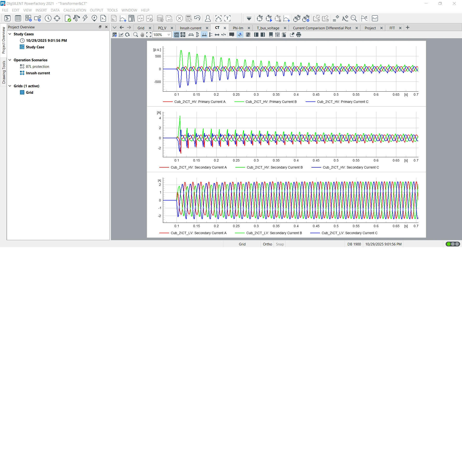This screenshot has width=462, height=476.
Task: Click the red Primary Current A legend line
Action: click(x=168, y=102)
